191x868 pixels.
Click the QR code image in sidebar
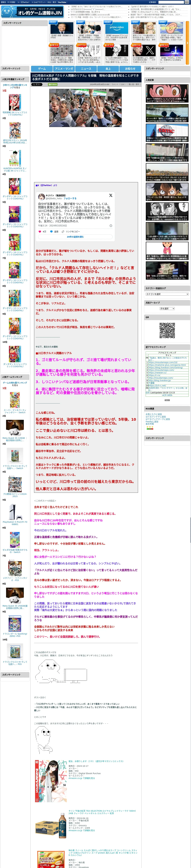167,331
